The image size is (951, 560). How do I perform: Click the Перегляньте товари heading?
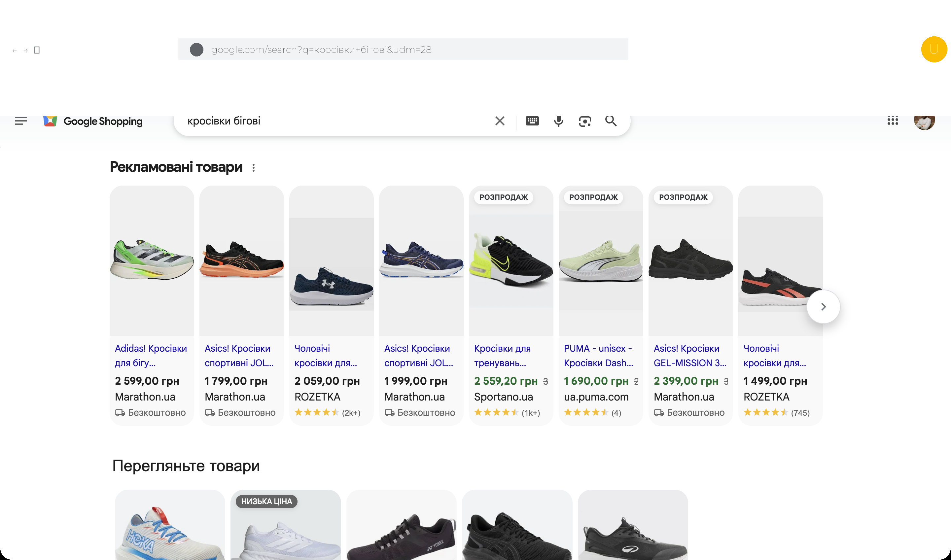(186, 466)
